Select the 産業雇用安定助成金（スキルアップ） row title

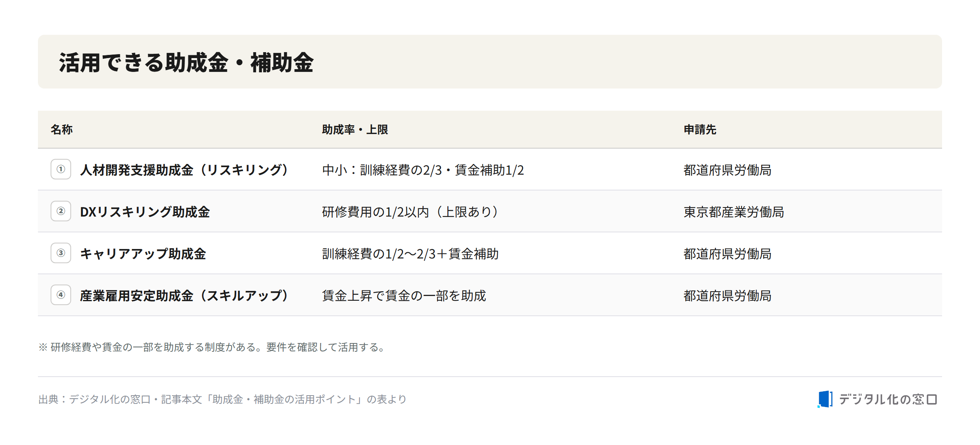[185, 296]
